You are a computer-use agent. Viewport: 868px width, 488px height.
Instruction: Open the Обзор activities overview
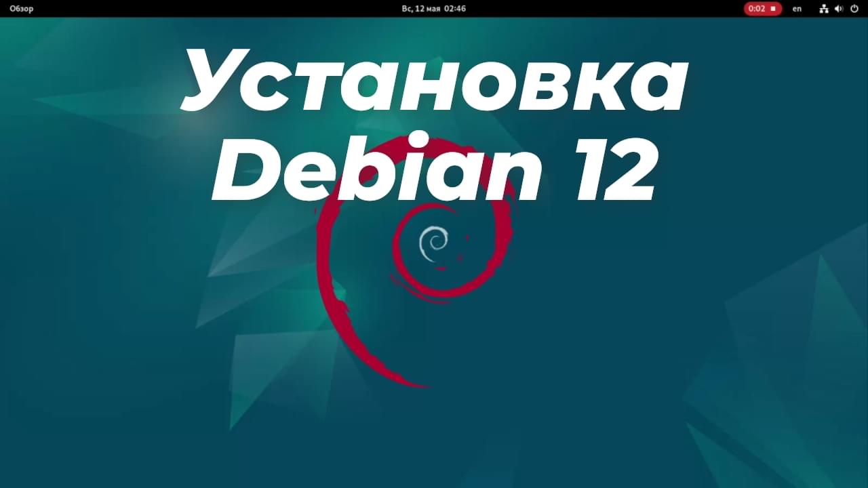pyautogui.click(x=21, y=9)
